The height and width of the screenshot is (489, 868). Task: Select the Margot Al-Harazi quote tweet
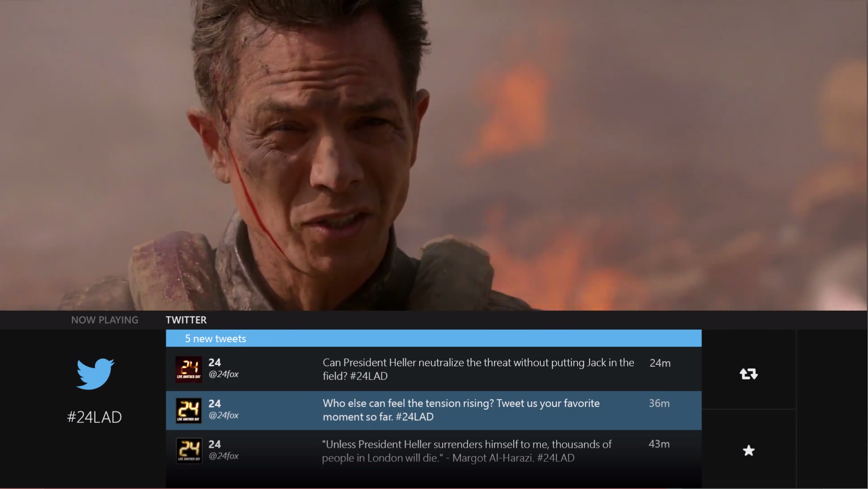click(434, 451)
